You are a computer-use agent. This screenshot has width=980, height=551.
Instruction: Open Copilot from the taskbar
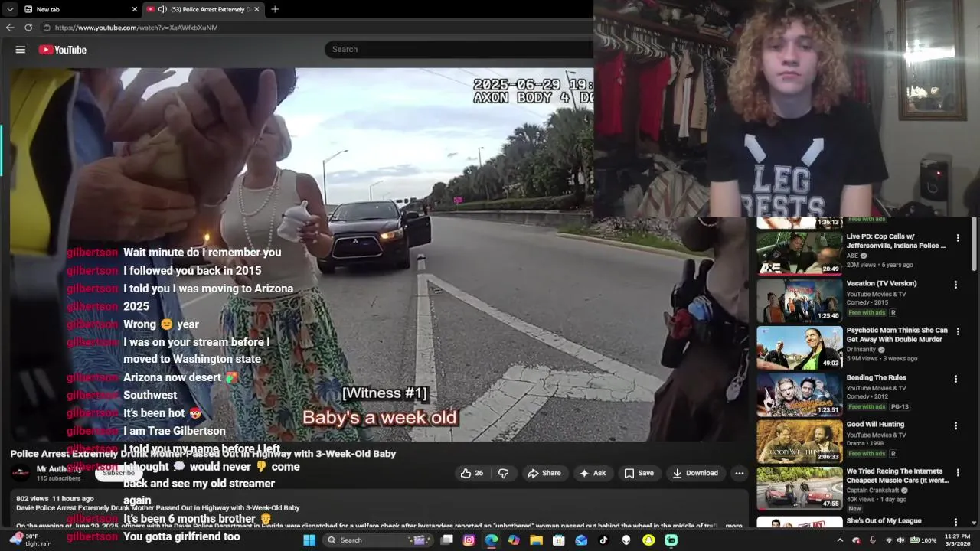pyautogui.click(x=514, y=540)
